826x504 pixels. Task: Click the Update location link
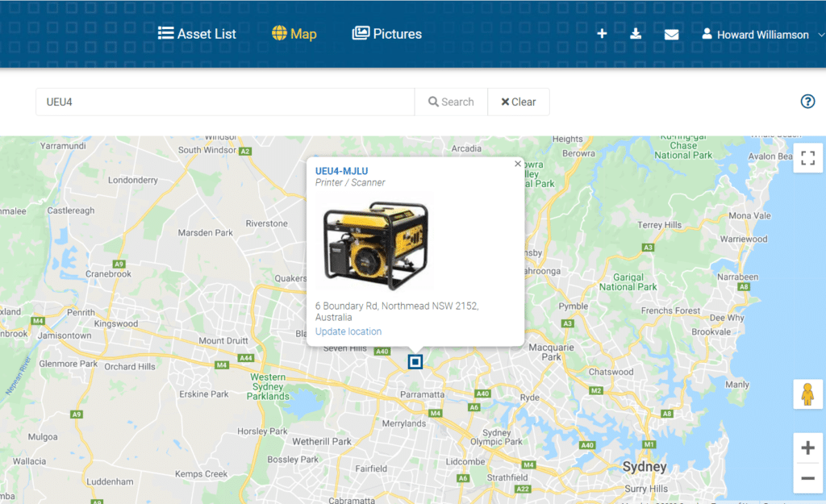click(x=348, y=331)
